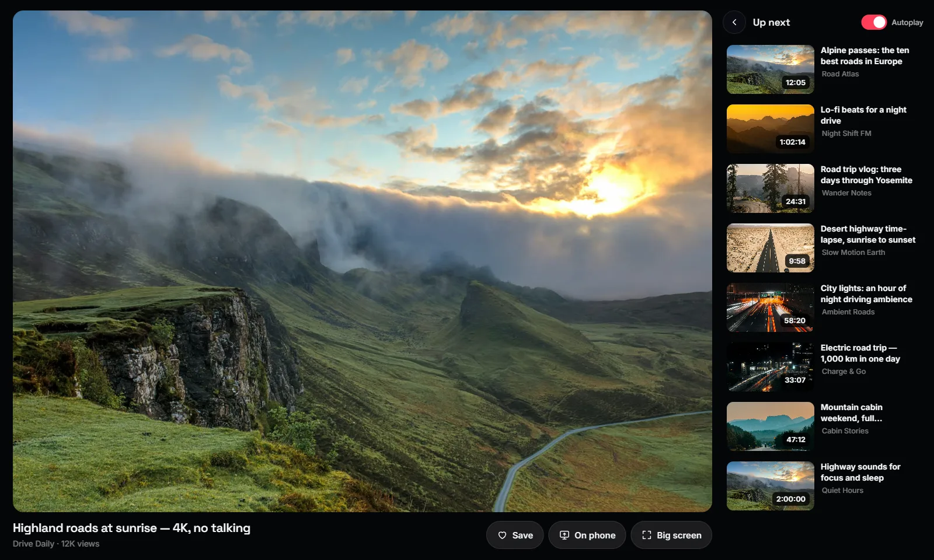Viewport: 934px width, 560px height.
Task: Open the Quiet Hours channel
Action: click(x=842, y=491)
